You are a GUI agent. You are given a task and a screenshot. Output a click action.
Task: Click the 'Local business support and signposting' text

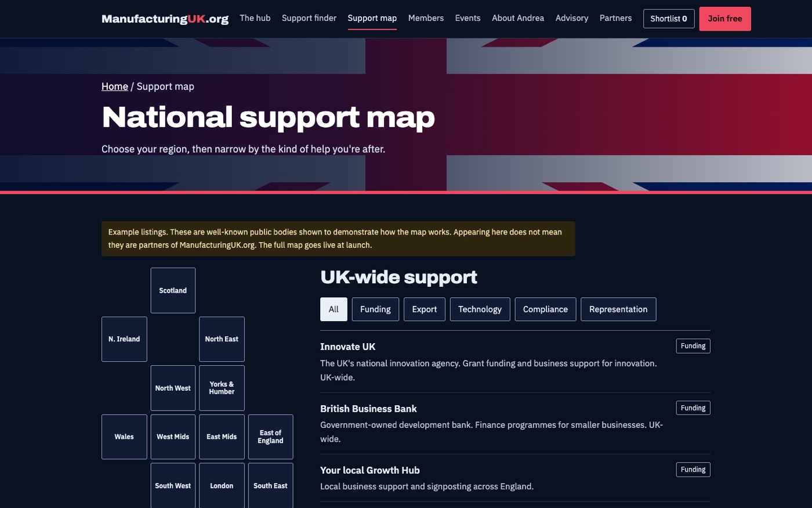click(x=427, y=487)
